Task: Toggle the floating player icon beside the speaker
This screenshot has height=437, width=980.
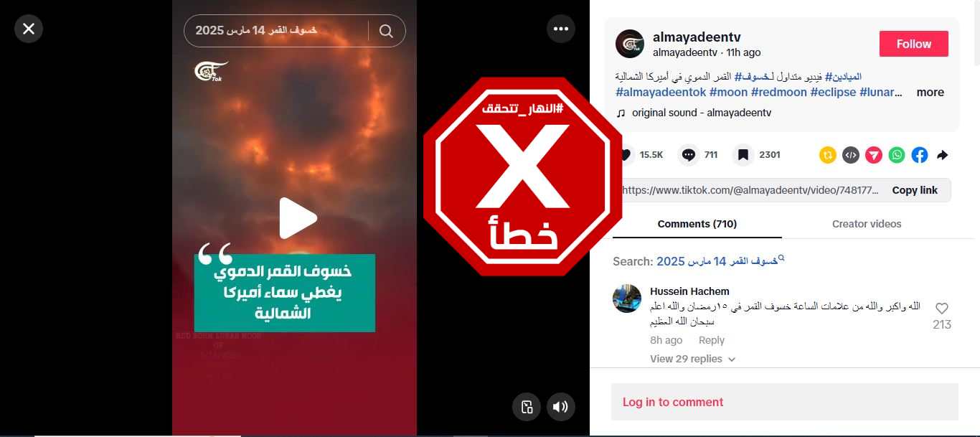Action: 527,407
